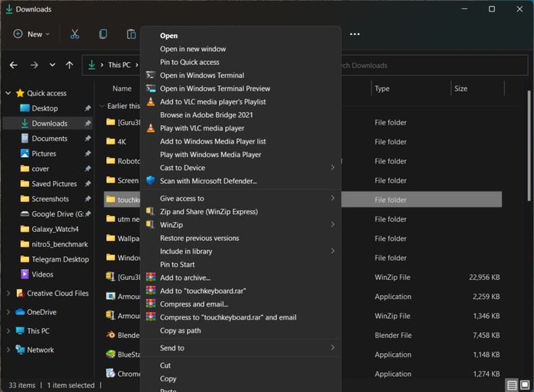Screen dimensions: 534x392
Task: Open the WinZip submenu
Action: click(x=241, y=225)
